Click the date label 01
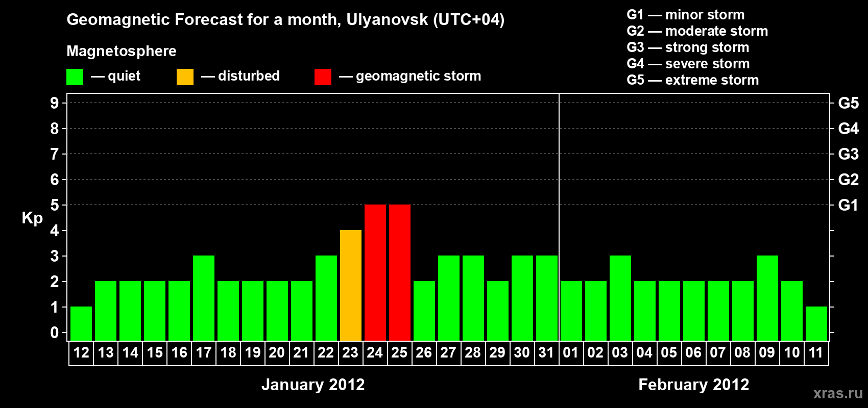868x408 pixels. point(571,352)
